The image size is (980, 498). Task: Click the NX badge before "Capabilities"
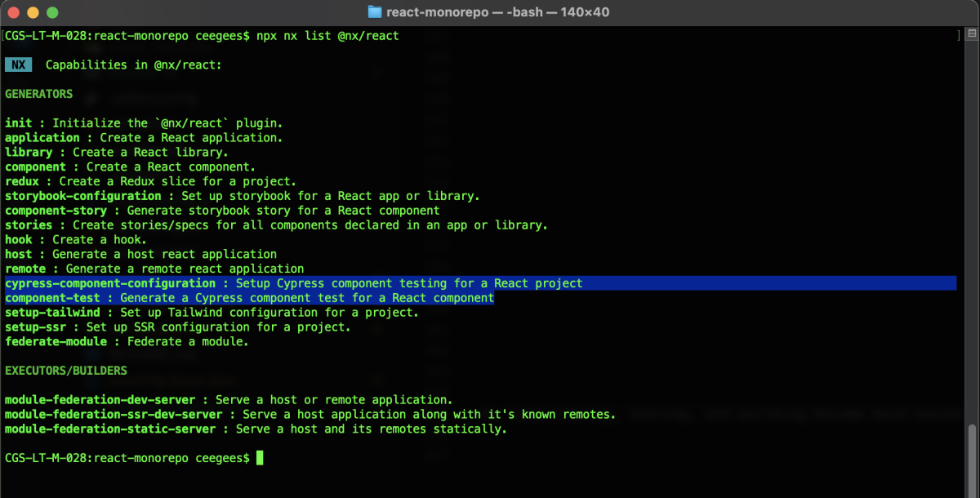pyautogui.click(x=18, y=64)
